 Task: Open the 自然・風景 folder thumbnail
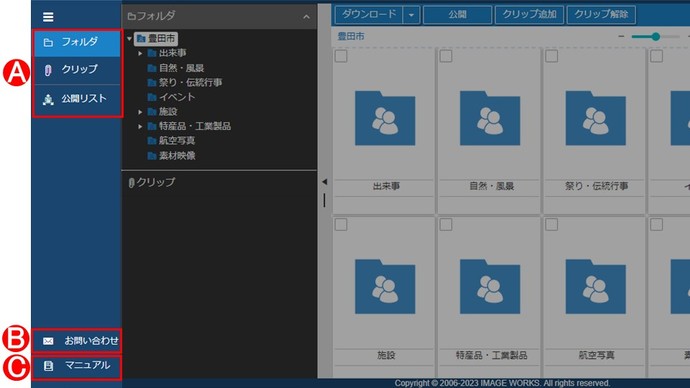coord(490,118)
